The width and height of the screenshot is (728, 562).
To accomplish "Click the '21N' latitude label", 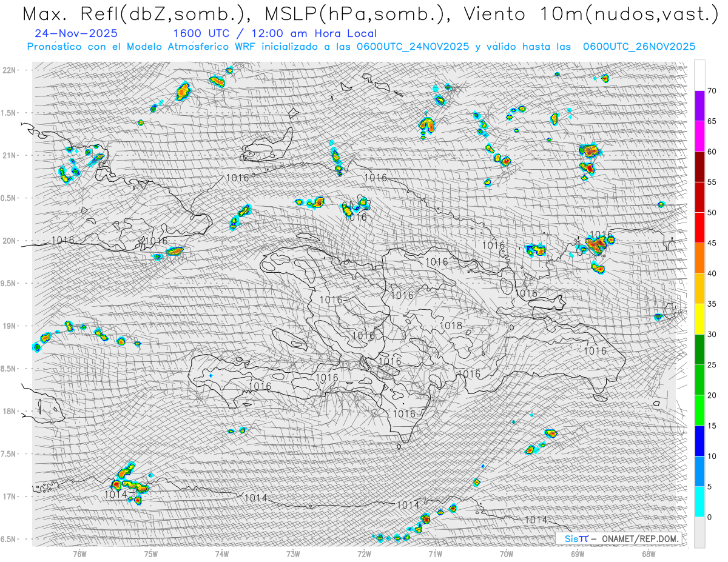I will click(x=10, y=155).
